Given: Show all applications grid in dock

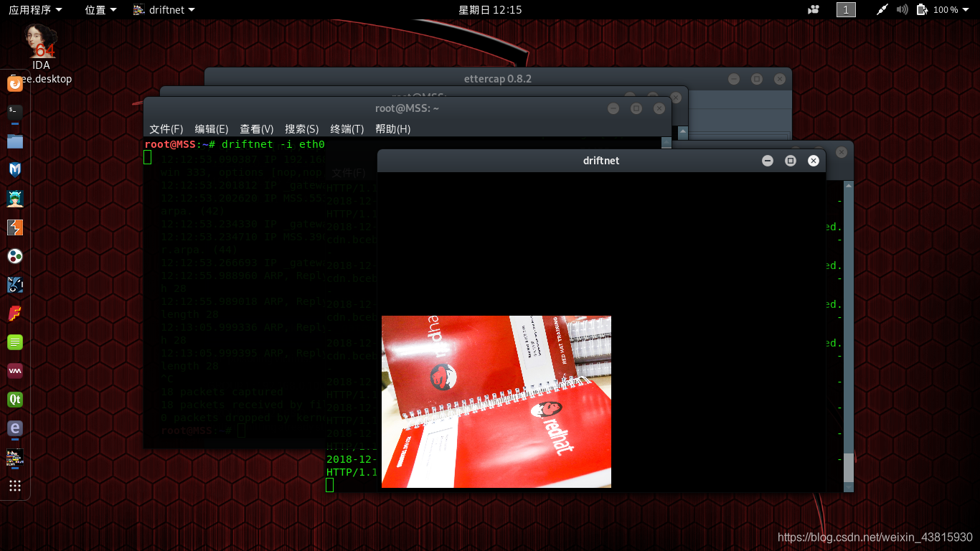Looking at the screenshot, I should [15, 486].
